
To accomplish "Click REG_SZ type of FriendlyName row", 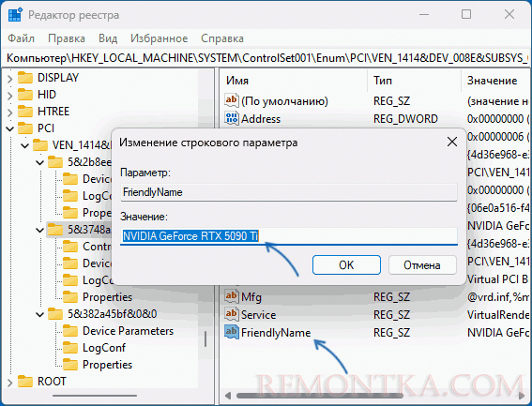I will click(x=391, y=333).
